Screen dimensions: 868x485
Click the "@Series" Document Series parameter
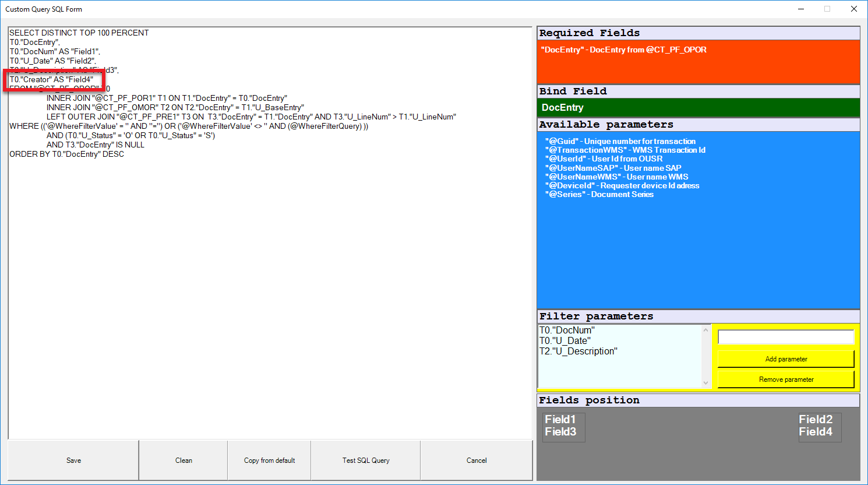pos(599,194)
